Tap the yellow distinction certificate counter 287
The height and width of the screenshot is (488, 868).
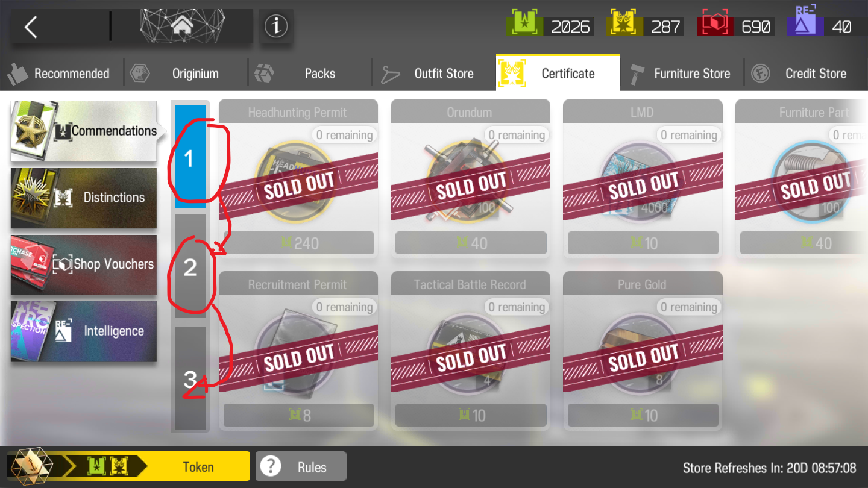click(646, 27)
